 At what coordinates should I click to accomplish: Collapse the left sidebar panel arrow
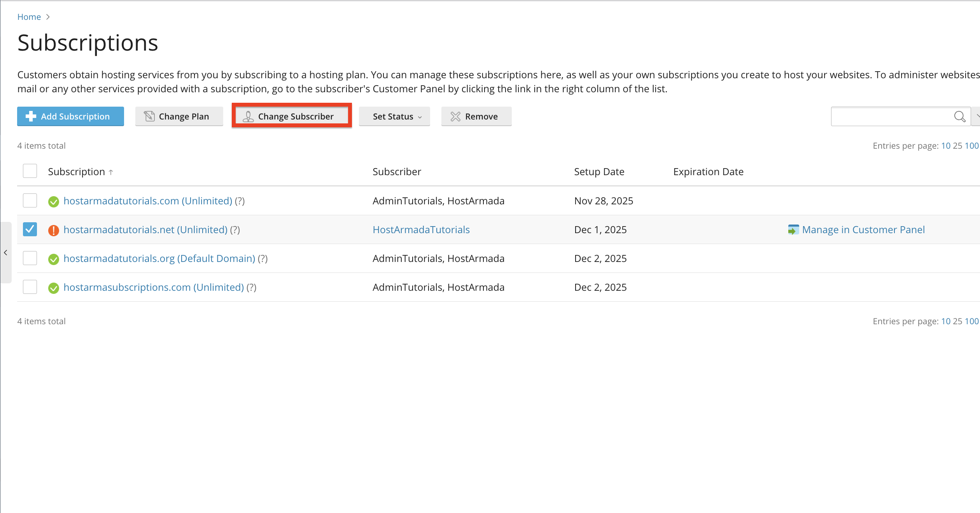pyautogui.click(x=5, y=253)
